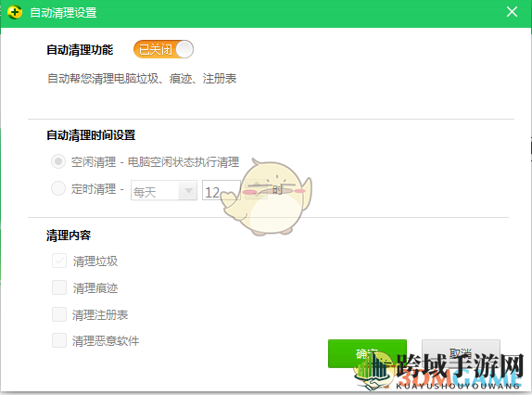Close the 自动清理设置 dialog
The height and width of the screenshot is (395, 532).
512,12
